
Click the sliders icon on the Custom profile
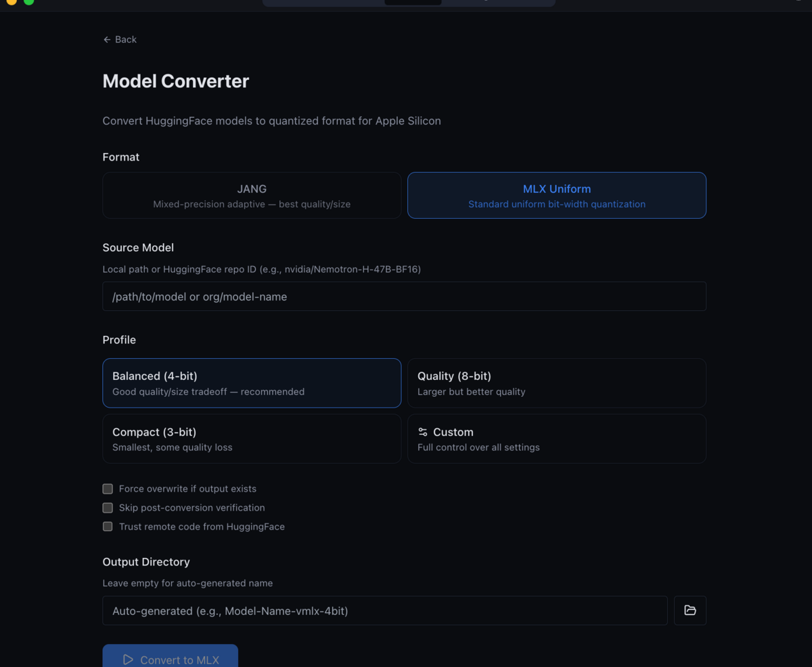pos(422,431)
